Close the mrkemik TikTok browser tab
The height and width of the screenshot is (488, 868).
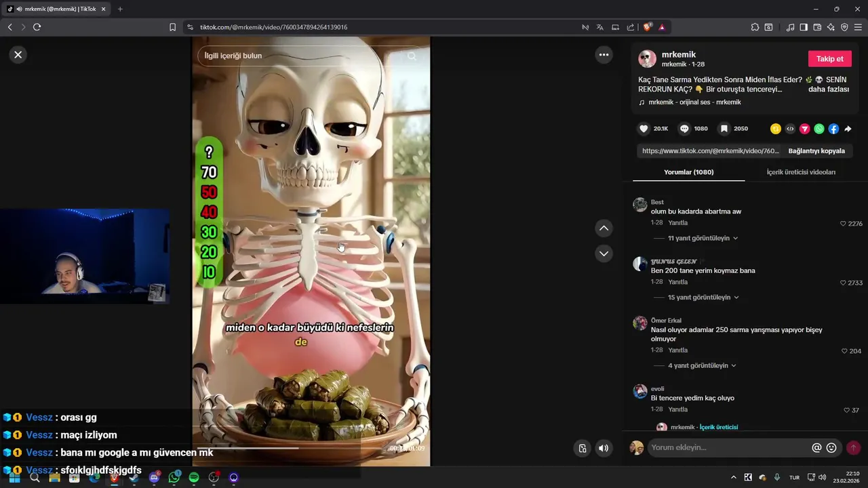tap(104, 9)
